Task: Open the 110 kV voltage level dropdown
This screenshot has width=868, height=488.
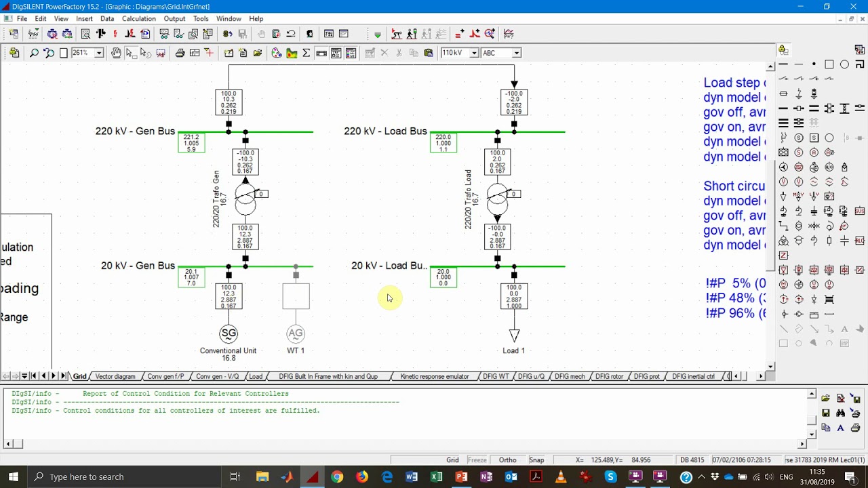Action: (474, 53)
